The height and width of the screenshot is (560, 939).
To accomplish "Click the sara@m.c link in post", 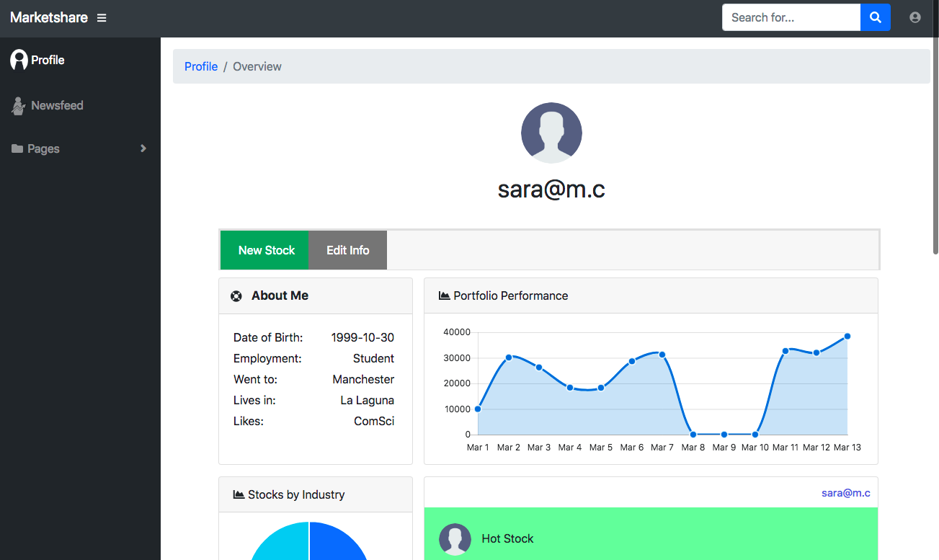I will point(846,493).
